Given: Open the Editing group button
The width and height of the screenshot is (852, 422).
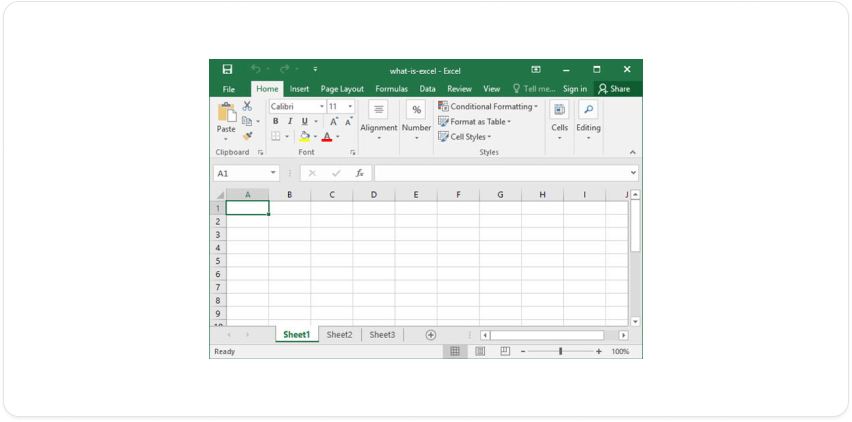Looking at the screenshot, I should pos(588,121).
